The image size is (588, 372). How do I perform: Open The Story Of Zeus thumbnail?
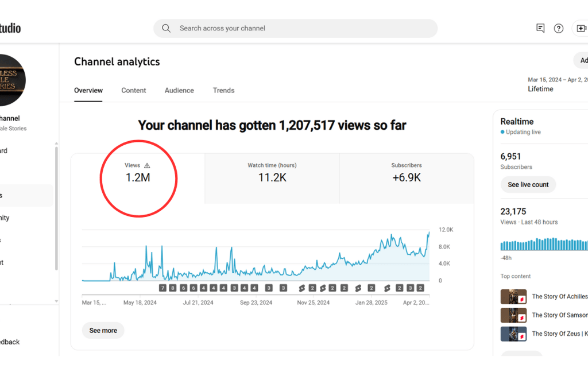coord(513,334)
